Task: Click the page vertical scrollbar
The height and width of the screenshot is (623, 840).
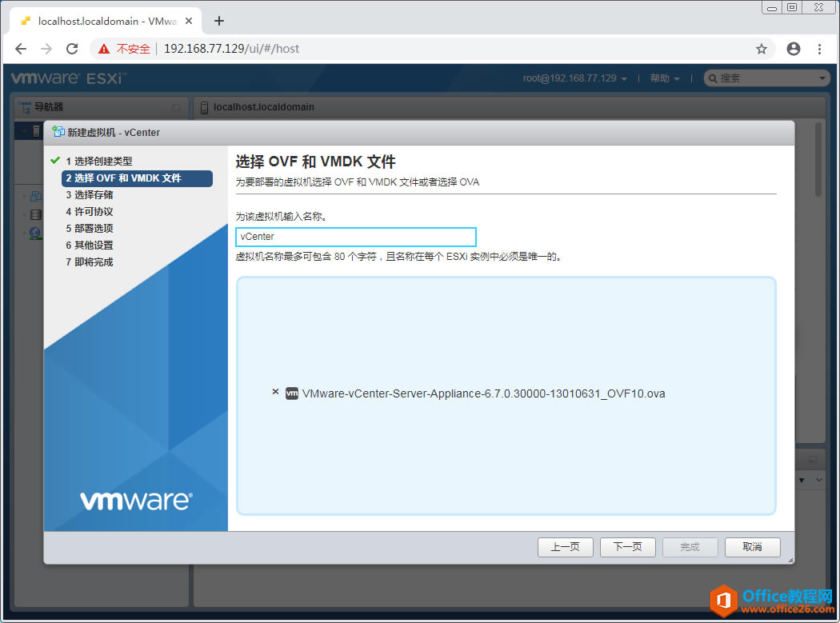Action: 818,160
